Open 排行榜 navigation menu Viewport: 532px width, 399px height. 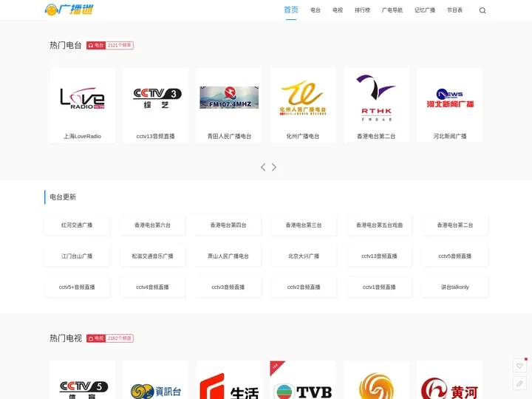click(x=362, y=10)
